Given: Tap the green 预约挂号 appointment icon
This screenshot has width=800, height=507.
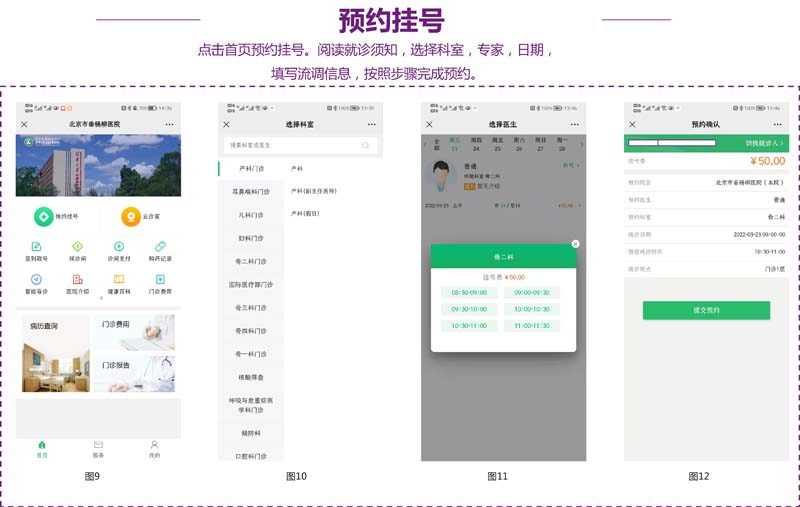Looking at the screenshot, I should (x=43, y=216).
